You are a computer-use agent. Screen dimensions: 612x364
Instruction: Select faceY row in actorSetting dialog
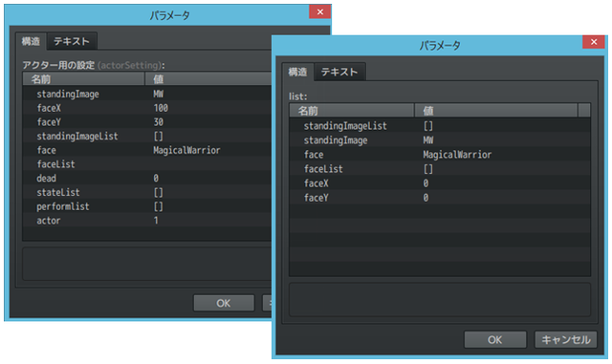pos(147,122)
